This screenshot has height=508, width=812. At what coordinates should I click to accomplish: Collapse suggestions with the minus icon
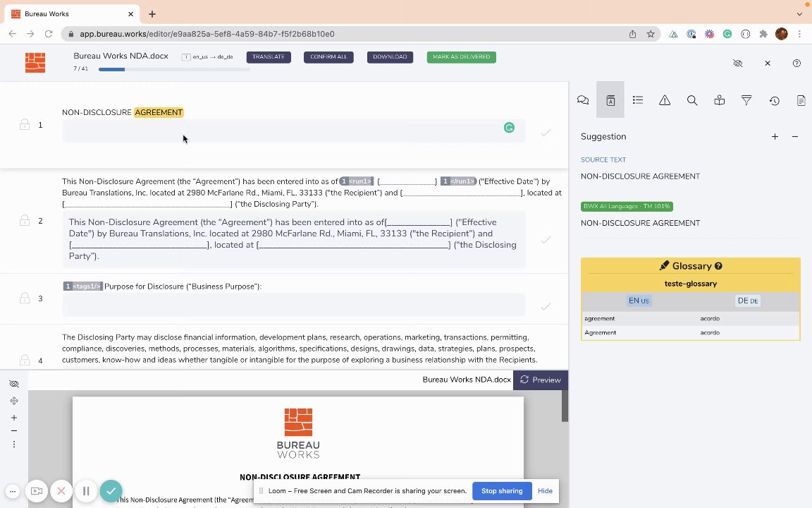pyautogui.click(x=795, y=136)
